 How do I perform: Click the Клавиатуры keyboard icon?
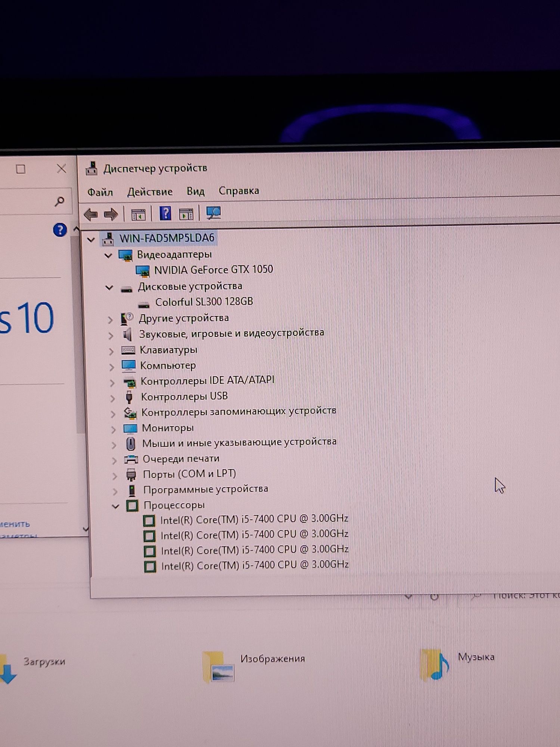coord(128,350)
